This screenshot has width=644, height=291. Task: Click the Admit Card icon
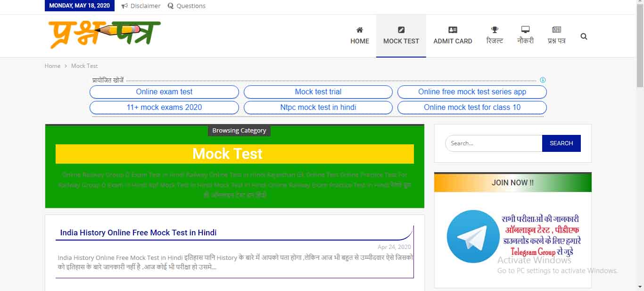(453, 29)
